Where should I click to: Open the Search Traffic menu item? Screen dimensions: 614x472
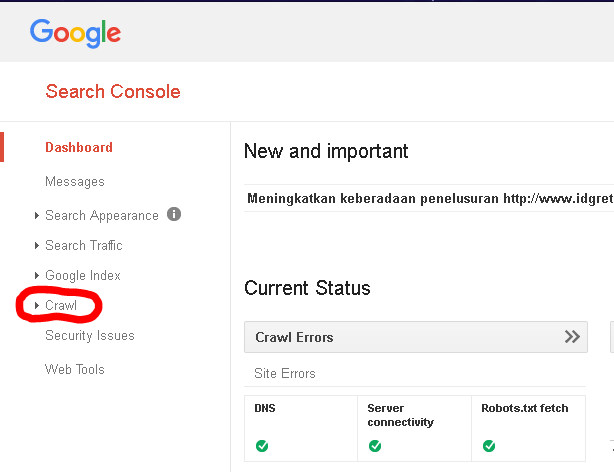pos(84,246)
